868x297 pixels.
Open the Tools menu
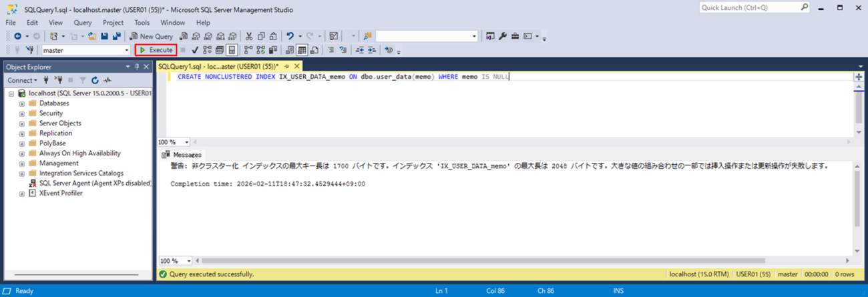[x=142, y=23]
